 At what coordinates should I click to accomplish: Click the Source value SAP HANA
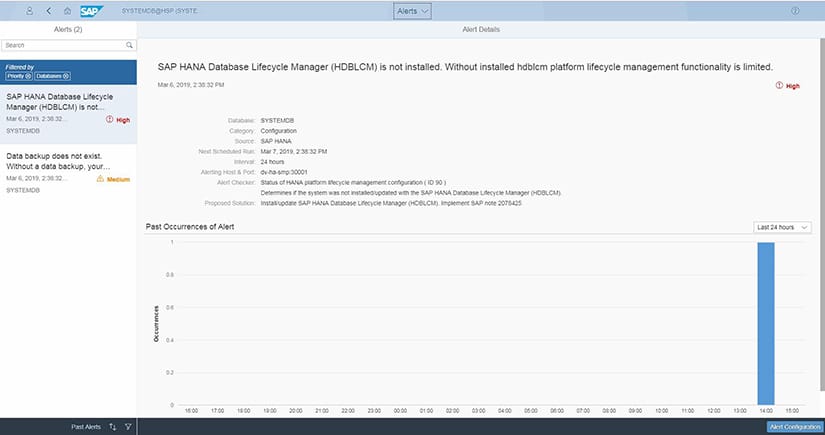click(x=276, y=141)
